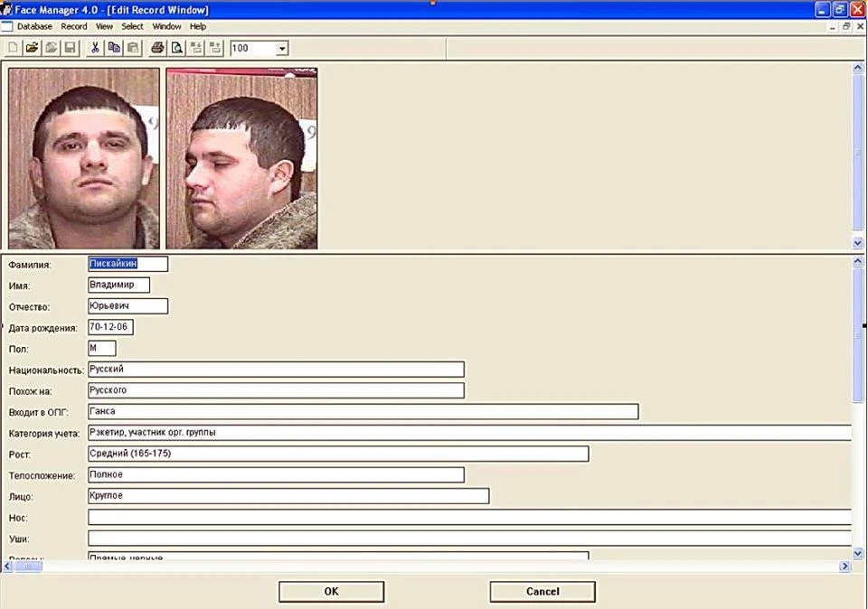
Task: Click the import record down-arrow icon
Action: (x=196, y=48)
